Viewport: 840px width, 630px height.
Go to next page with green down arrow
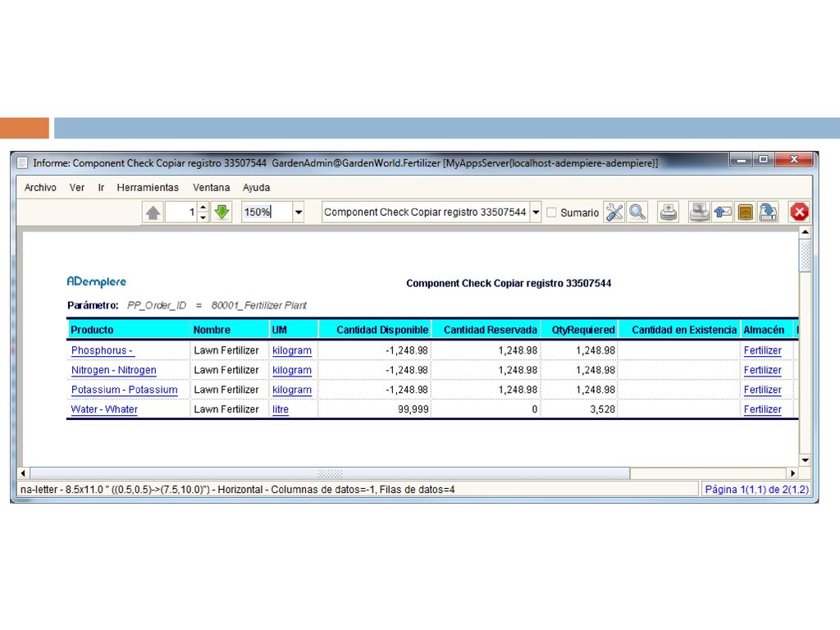tap(221, 212)
